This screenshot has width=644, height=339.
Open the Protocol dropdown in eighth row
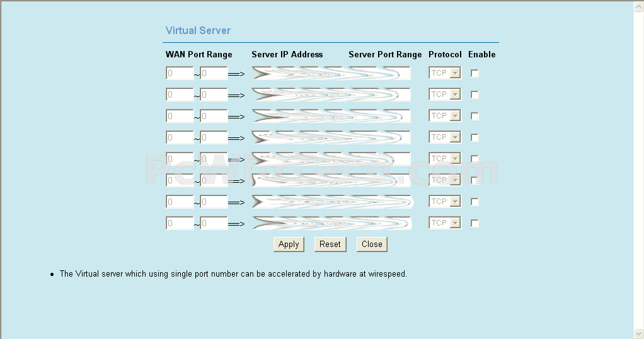point(445,223)
